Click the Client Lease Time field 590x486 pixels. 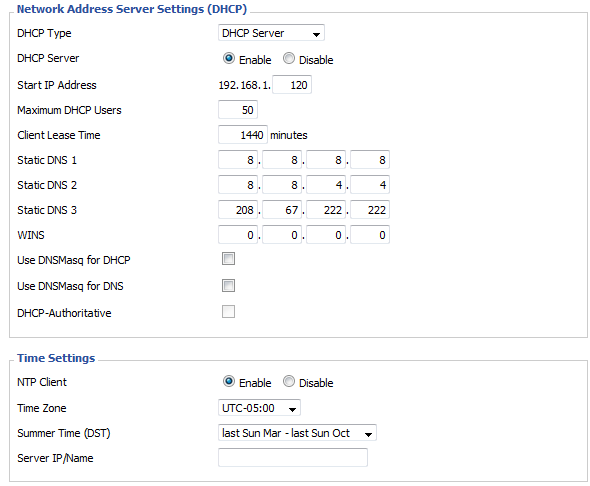[243, 135]
